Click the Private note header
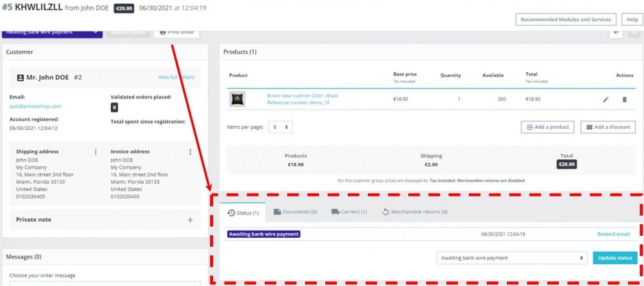 click(33, 220)
